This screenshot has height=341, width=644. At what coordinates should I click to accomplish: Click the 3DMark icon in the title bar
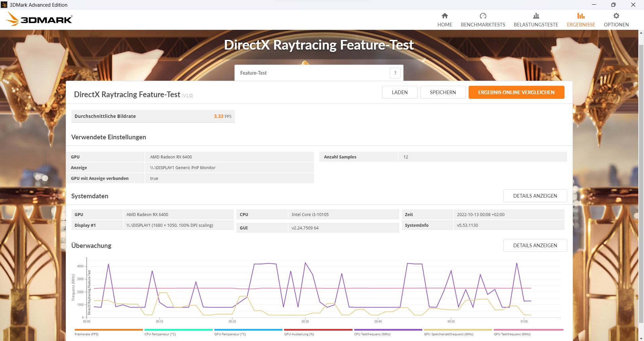point(4,5)
